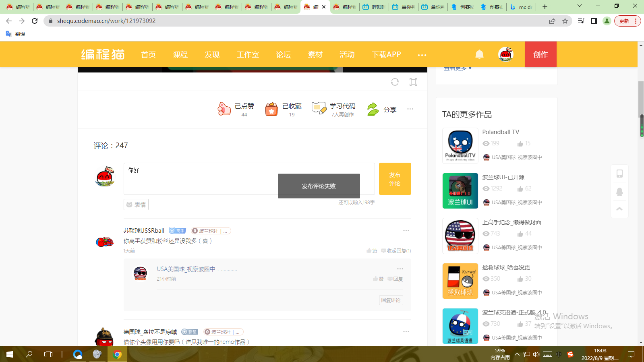Viewport: 644px width, 362px height.
Task: Open the 上高手纪念 work thumbnail
Action: 460,236
